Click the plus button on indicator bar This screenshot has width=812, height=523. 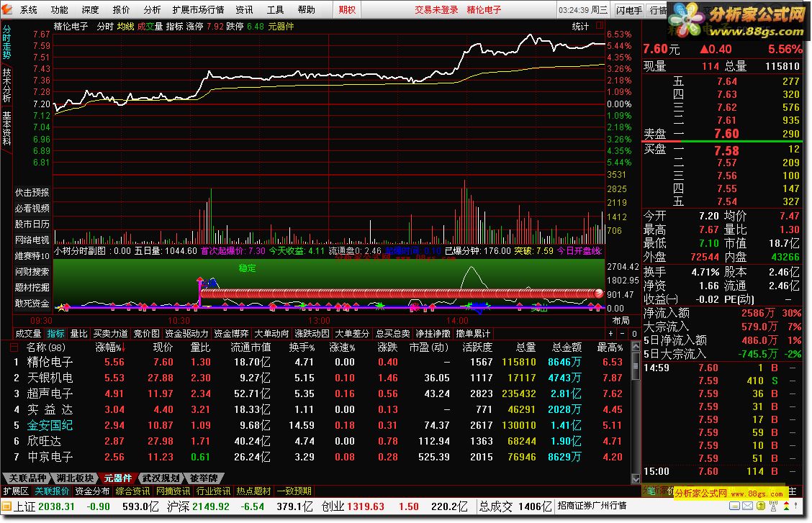coord(611,334)
